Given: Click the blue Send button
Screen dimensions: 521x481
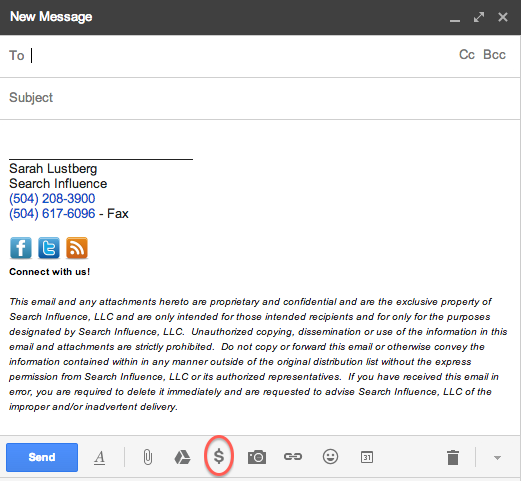Looking at the screenshot, I should pos(42,457).
